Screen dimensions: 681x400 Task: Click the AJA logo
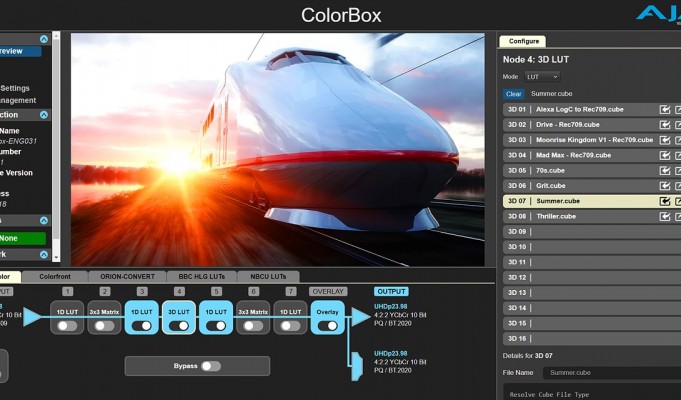659,13
